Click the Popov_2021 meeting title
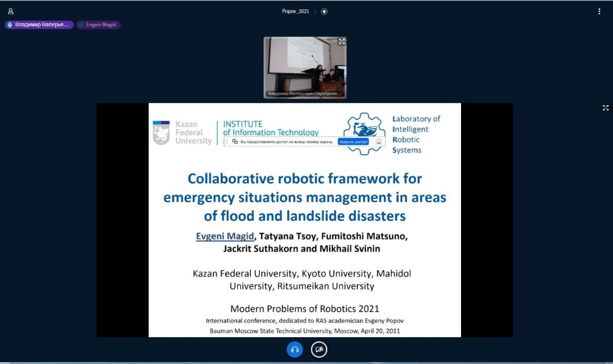 tap(295, 11)
